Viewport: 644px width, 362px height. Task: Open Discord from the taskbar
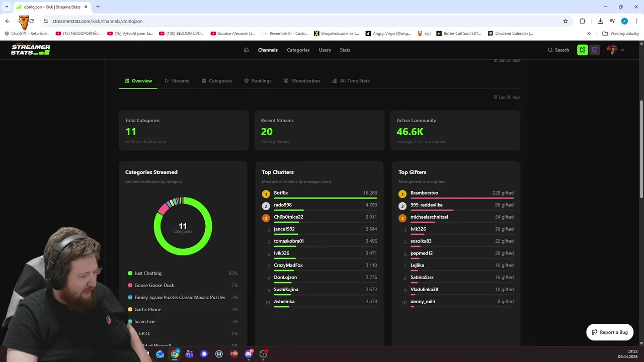[249, 354]
